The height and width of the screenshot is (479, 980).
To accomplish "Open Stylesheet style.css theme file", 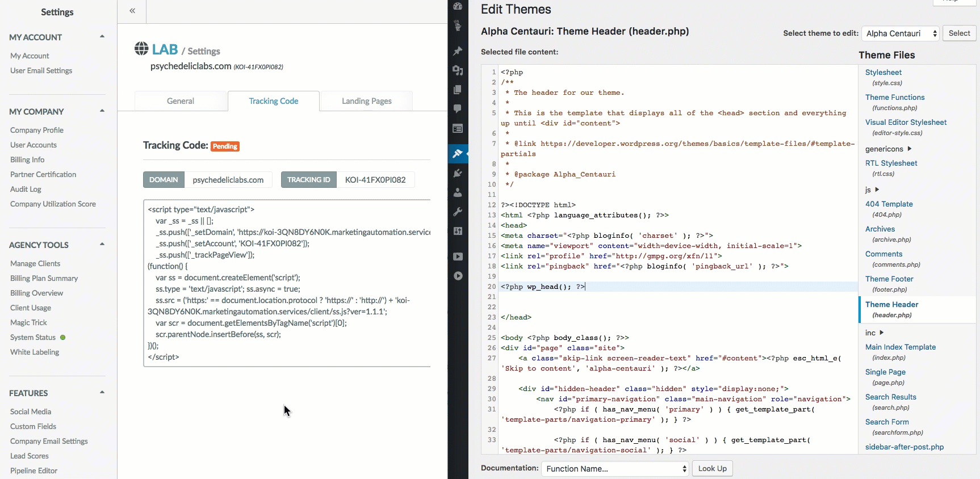I will click(x=883, y=72).
